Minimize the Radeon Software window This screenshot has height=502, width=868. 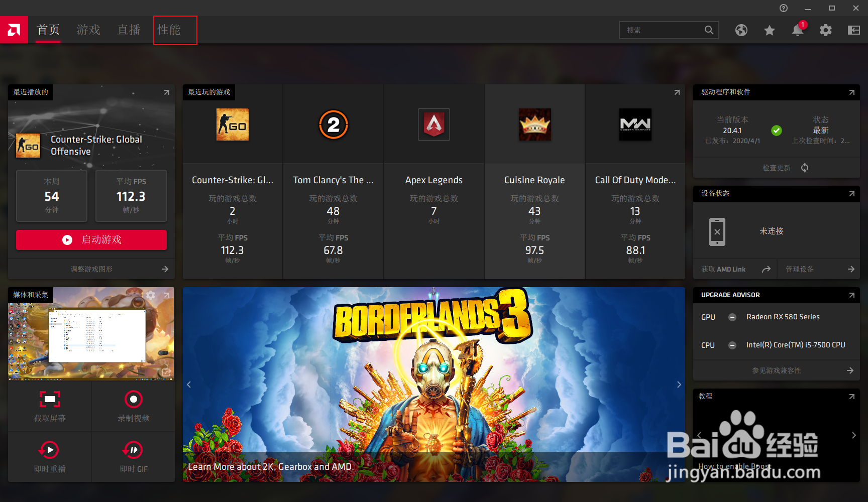(x=808, y=8)
